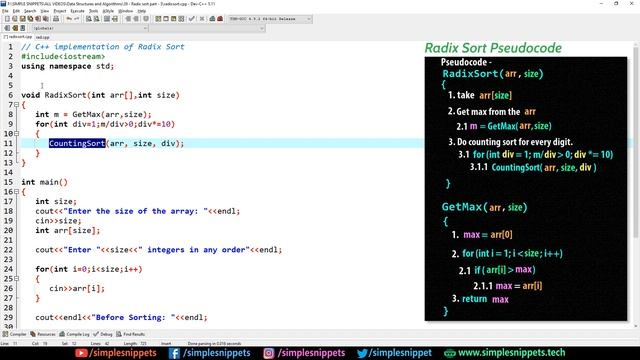640x360 pixels.
Task: Click the red Debug toolbar icon
Action: pos(220,19)
